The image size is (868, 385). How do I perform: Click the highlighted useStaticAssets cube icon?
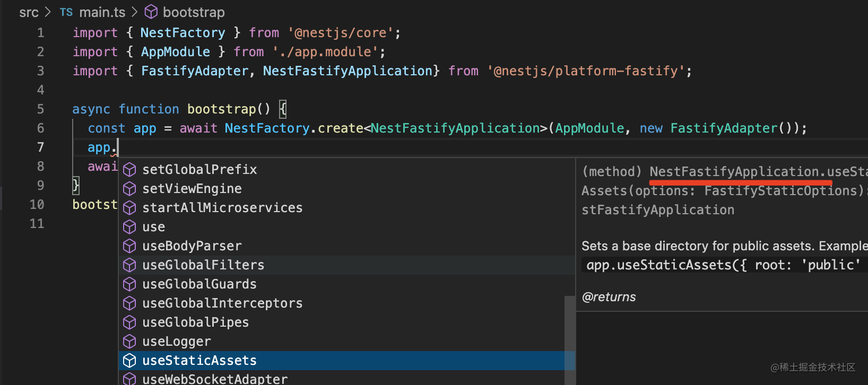(129, 361)
